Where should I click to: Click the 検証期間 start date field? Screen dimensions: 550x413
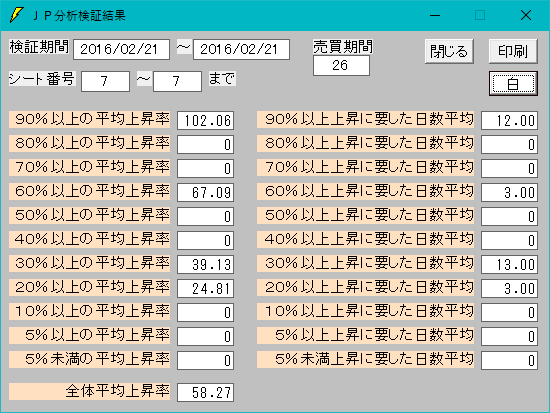click(x=121, y=49)
